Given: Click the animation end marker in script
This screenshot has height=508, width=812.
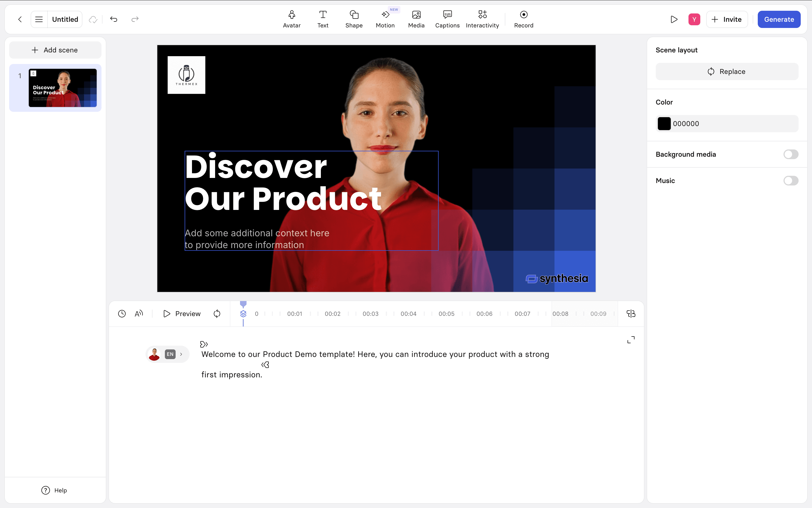Looking at the screenshot, I should (265, 364).
